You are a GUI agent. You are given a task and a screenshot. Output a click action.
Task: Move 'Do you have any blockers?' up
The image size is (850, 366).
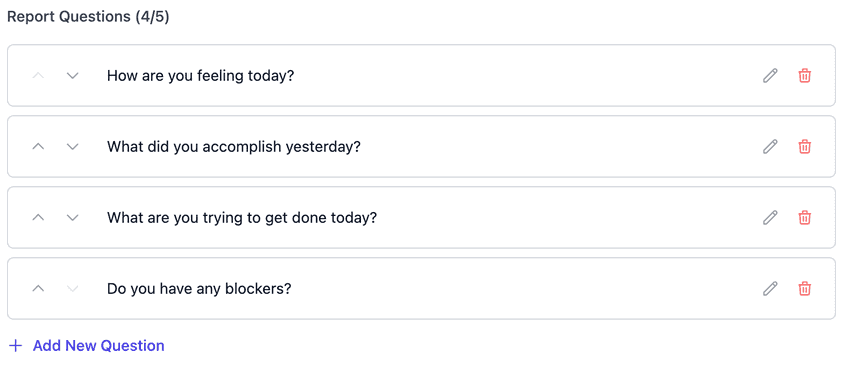click(38, 288)
